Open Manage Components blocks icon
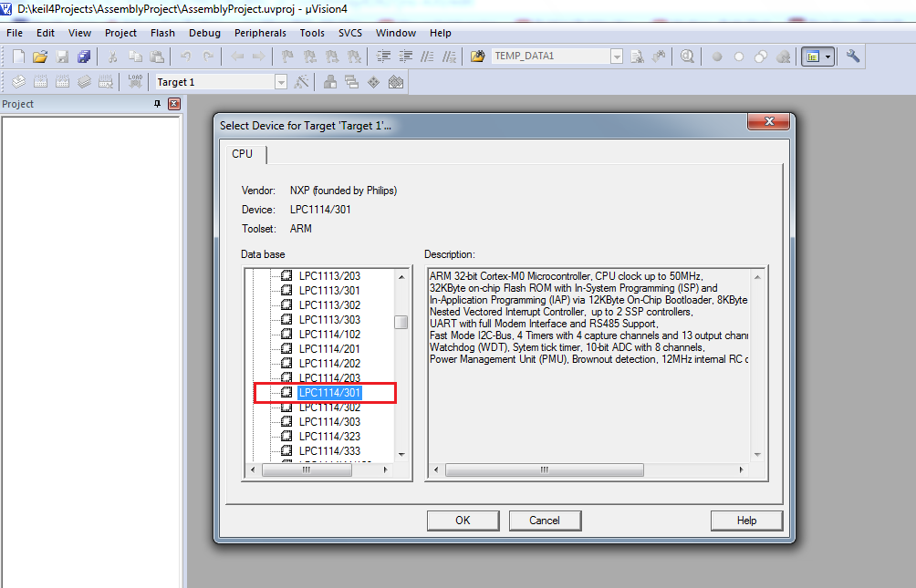Viewport: 916px width, 588px height. coord(330,82)
